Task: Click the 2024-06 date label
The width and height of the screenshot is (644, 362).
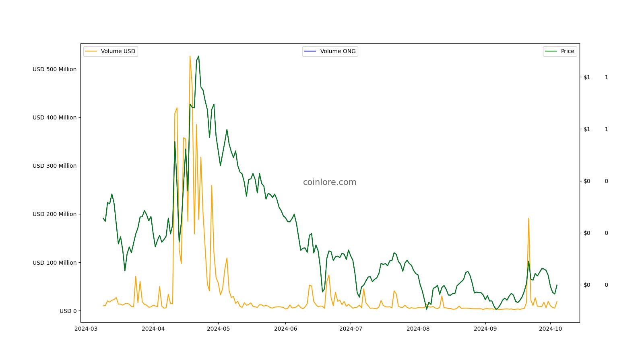Action: 285,329
